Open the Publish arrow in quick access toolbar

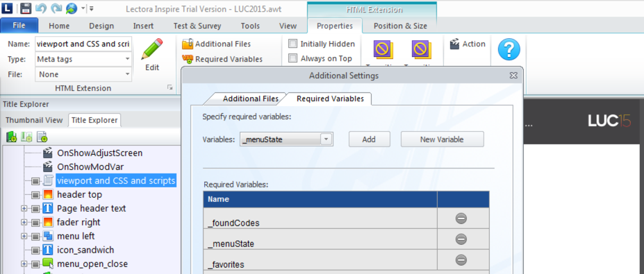[83, 8]
